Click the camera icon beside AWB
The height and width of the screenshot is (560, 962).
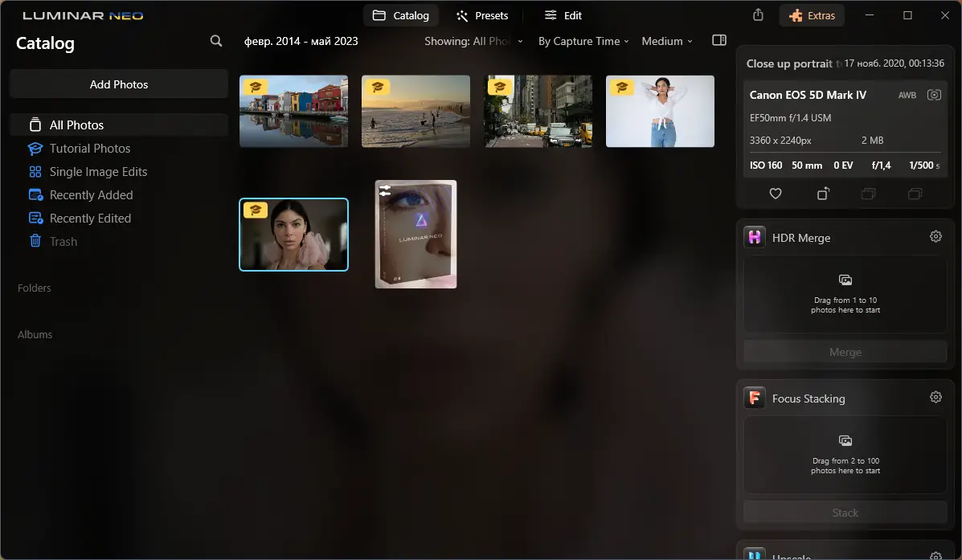(x=934, y=95)
